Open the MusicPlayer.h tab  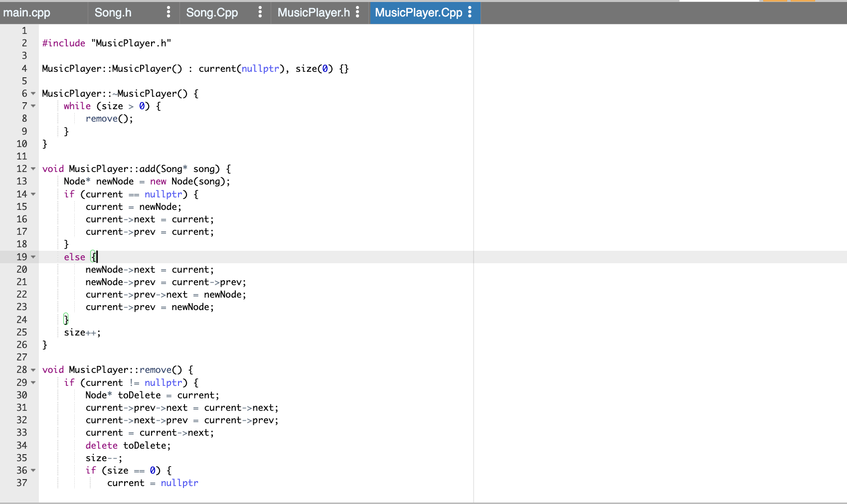pyautogui.click(x=314, y=12)
